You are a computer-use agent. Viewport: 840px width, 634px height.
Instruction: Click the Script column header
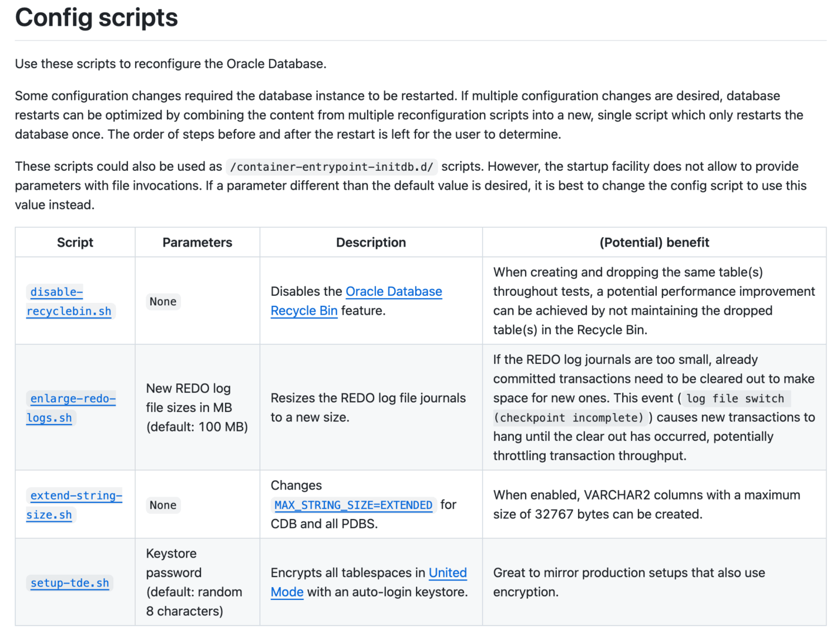[x=75, y=242]
